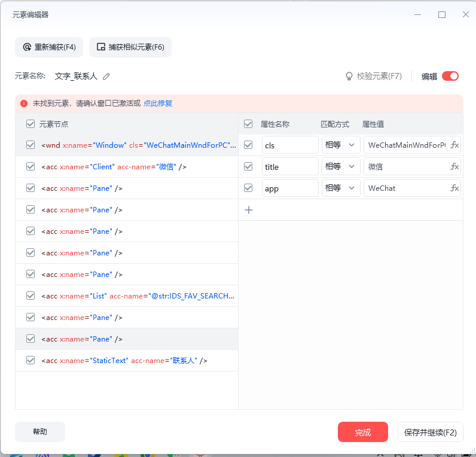Uncheck the StaticText 联系人 node checkbox

(x=30, y=360)
